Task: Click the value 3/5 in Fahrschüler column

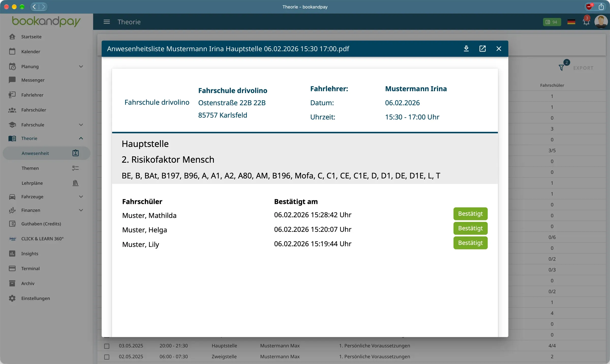Action: click(552, 150)
